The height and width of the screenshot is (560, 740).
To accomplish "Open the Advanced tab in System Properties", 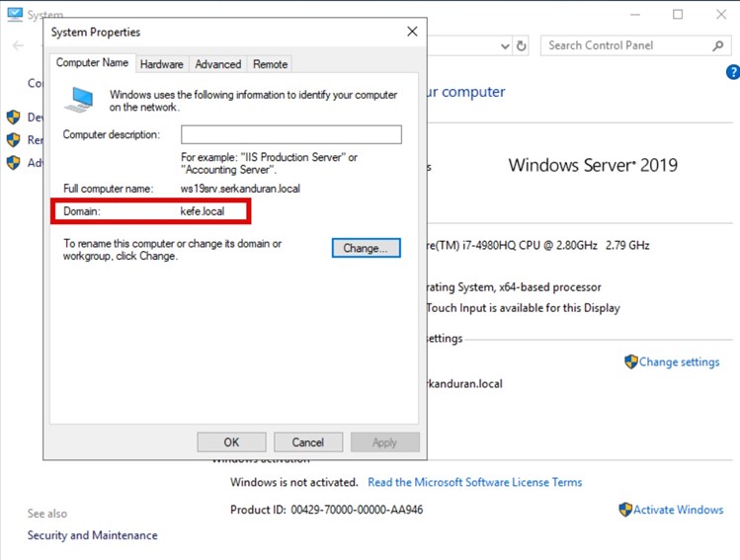I will coord(218,64).
